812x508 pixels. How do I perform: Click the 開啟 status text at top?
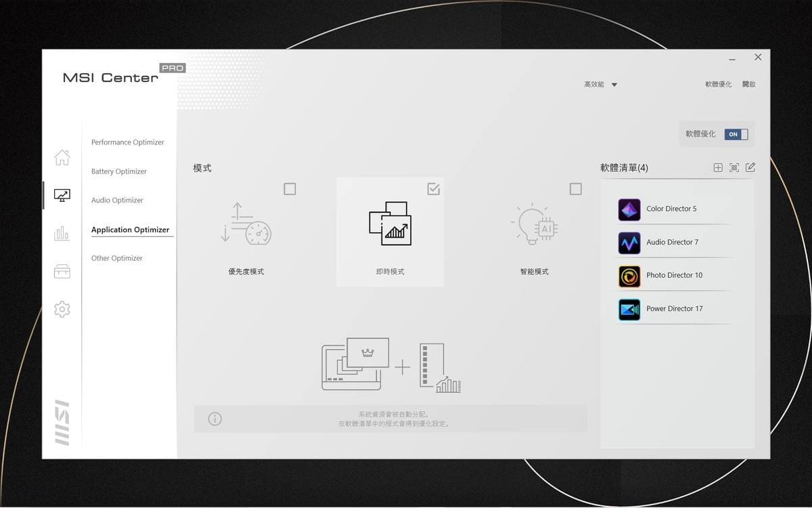(748, 84)
